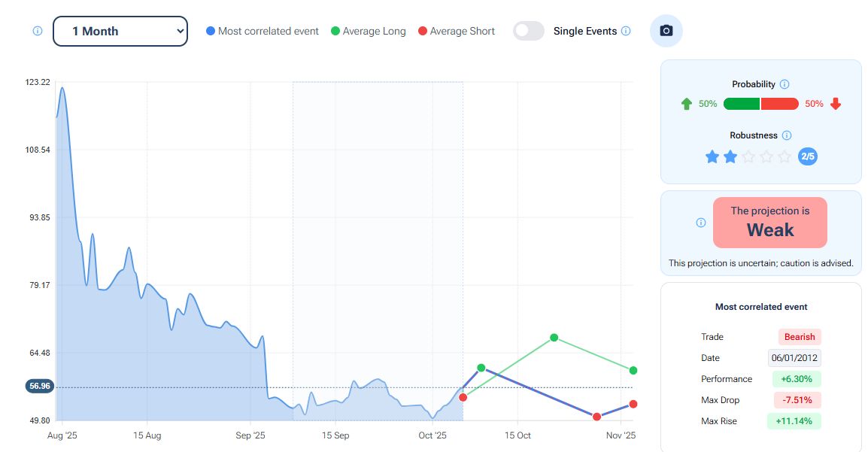
Task: Click the 06/01/2012 date badge
Action: (x=794, y=358)
